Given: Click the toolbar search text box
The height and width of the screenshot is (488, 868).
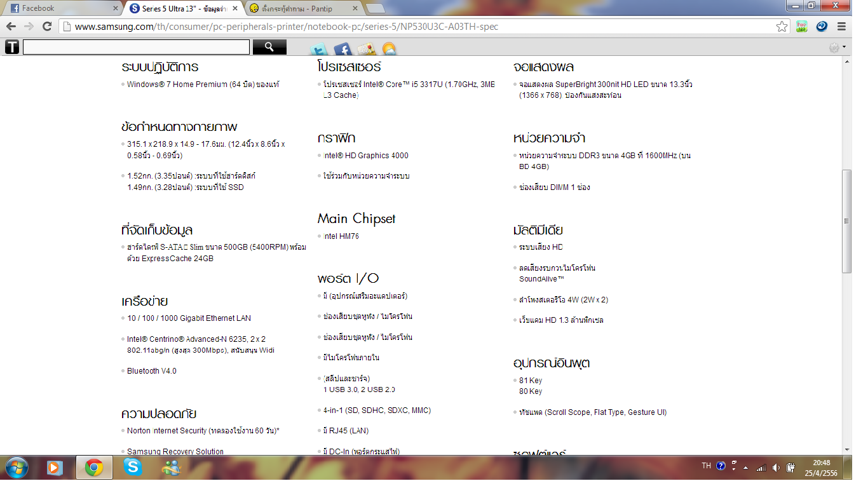Looking at the screenshot, I should [136, 47].
